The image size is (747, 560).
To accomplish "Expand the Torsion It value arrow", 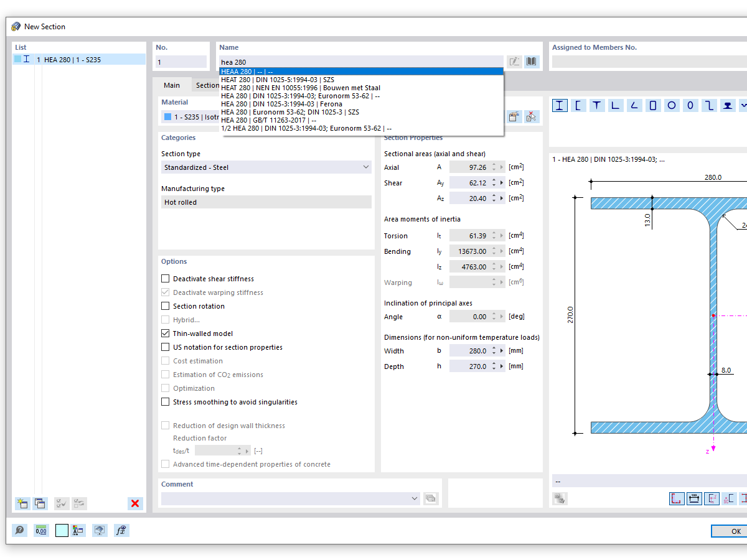I will (502, 236).
